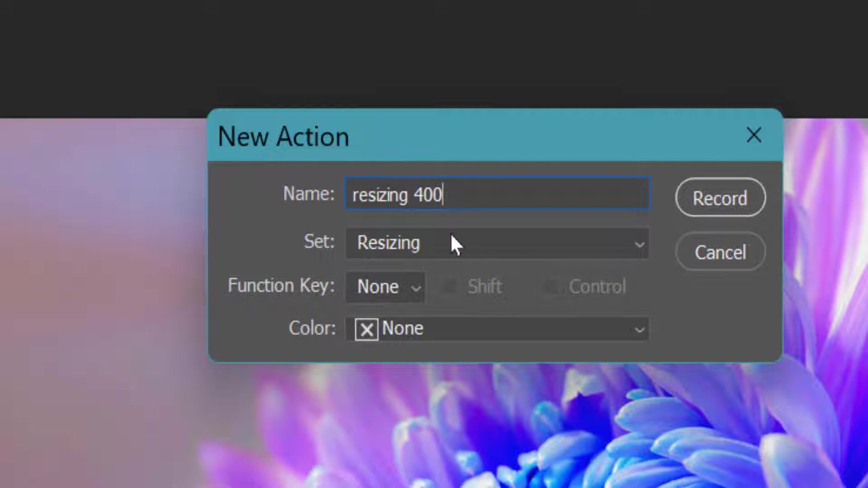Start recording with the Record button
The width and height of the screenshot is (868, 488).
(x=720, y=198)
